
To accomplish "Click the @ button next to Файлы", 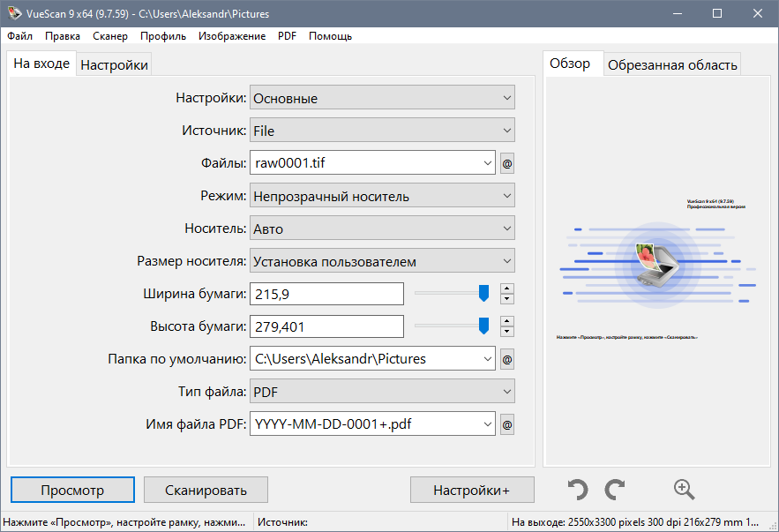I will 506,163.
